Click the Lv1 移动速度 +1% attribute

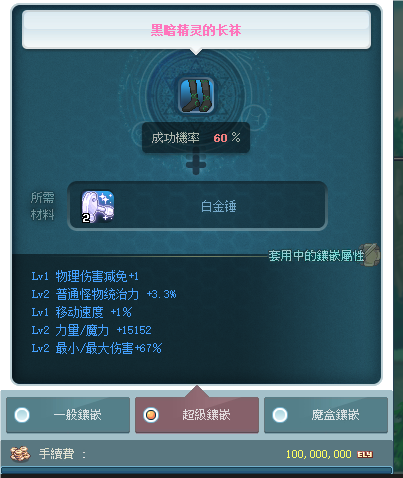point(82,312)
